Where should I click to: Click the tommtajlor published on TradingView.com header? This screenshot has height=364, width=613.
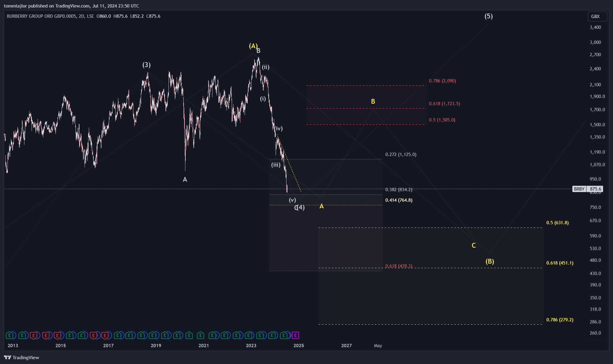click(x=71, y=6)
